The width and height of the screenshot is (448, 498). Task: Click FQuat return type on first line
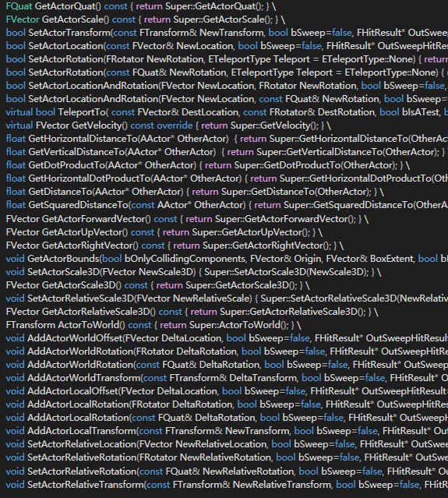click(x=19, y=6)
